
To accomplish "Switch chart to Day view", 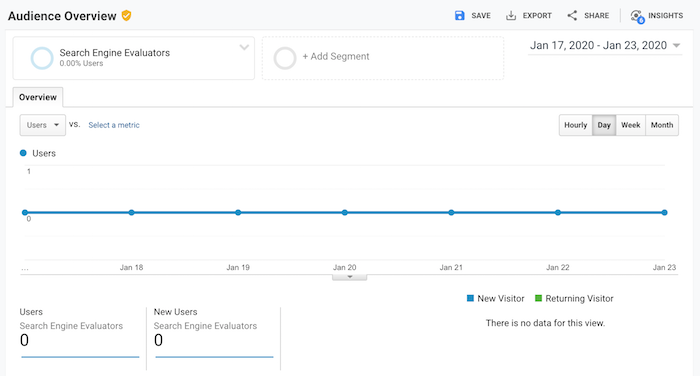I will [x=604, y=125].
